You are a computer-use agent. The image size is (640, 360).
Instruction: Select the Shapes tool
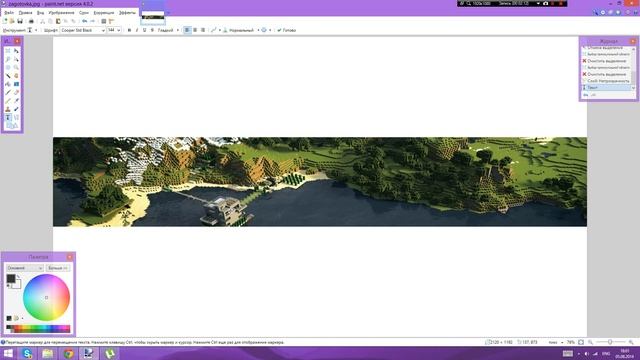point(12,126)
